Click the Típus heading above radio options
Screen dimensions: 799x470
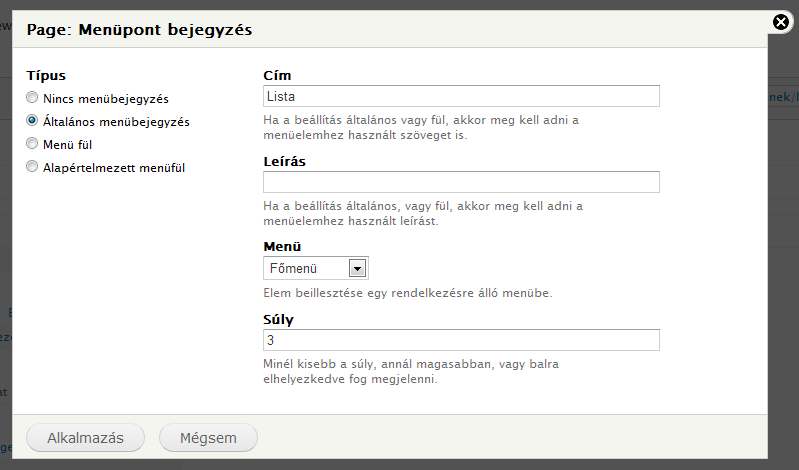click(x=46, y=75)
